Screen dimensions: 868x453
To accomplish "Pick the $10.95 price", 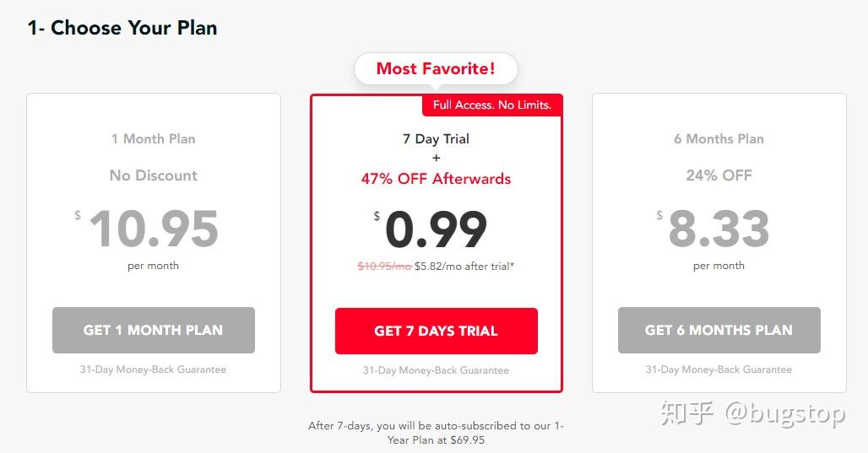I will (x=153, y=229).
